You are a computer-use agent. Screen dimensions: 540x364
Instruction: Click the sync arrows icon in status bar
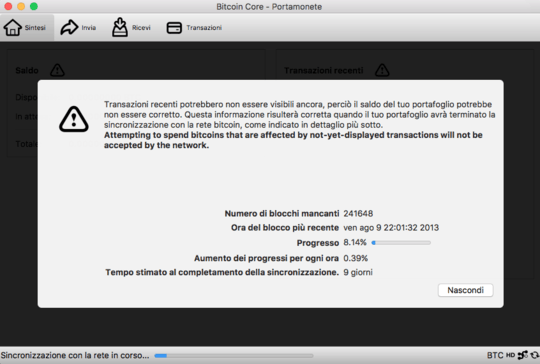(x=534, y=355)
